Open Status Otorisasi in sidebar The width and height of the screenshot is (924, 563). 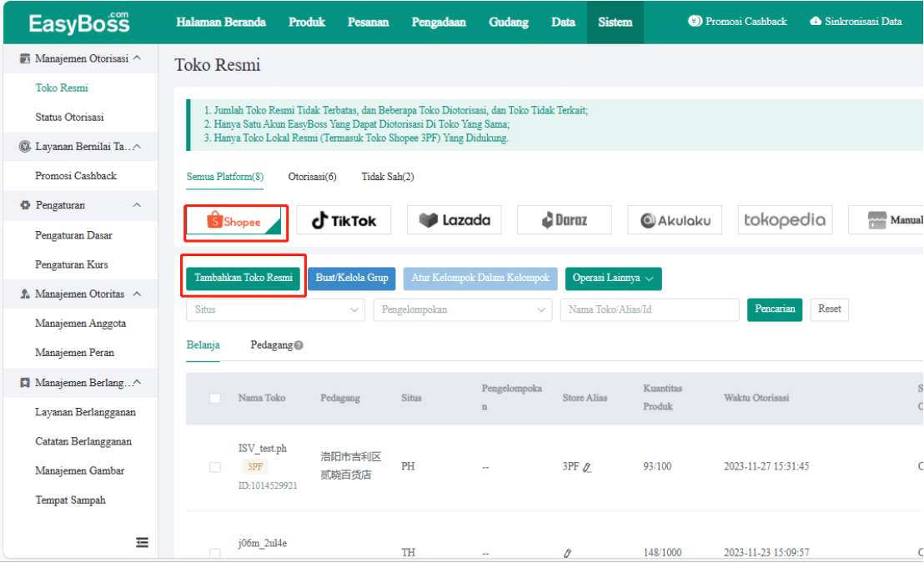[69, 118]
